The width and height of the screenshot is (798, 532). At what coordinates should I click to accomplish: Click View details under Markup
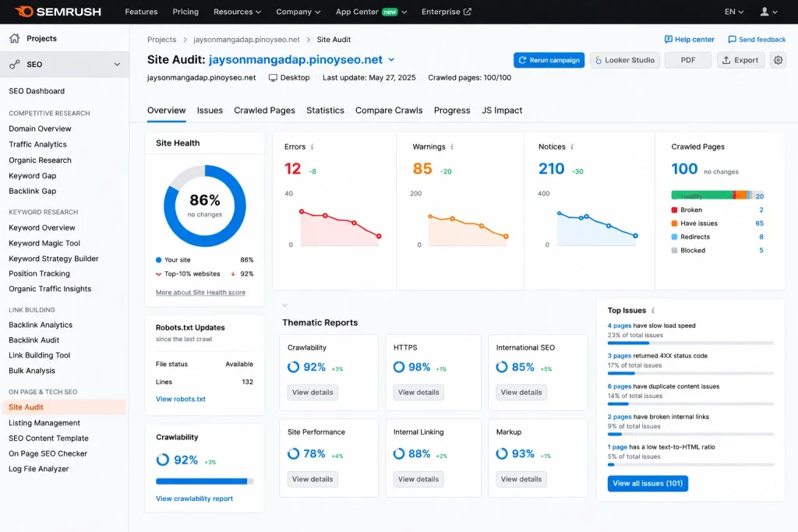point(521,479)
